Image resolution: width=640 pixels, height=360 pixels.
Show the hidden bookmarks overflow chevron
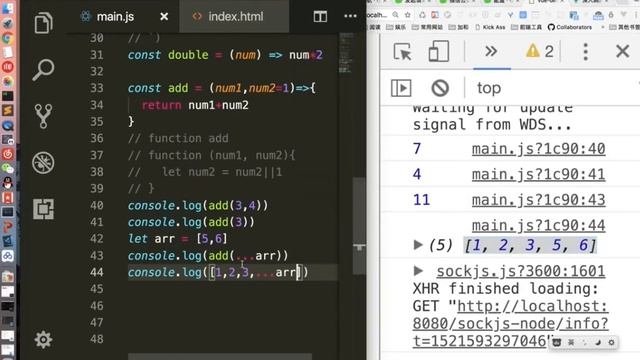602,27
